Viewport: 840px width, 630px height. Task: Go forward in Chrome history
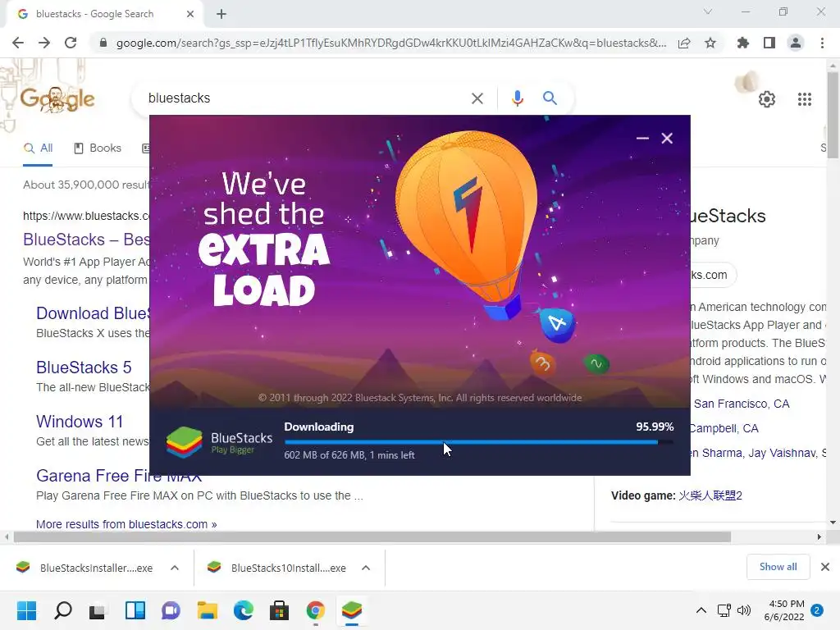44,43
